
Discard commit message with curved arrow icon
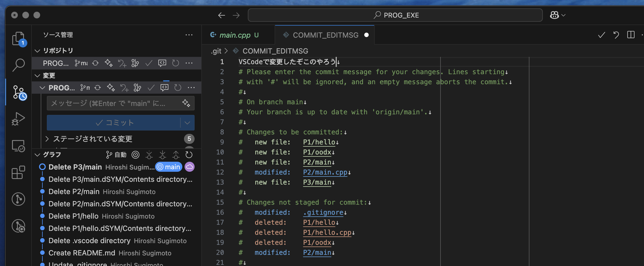[x=616, y=35]
